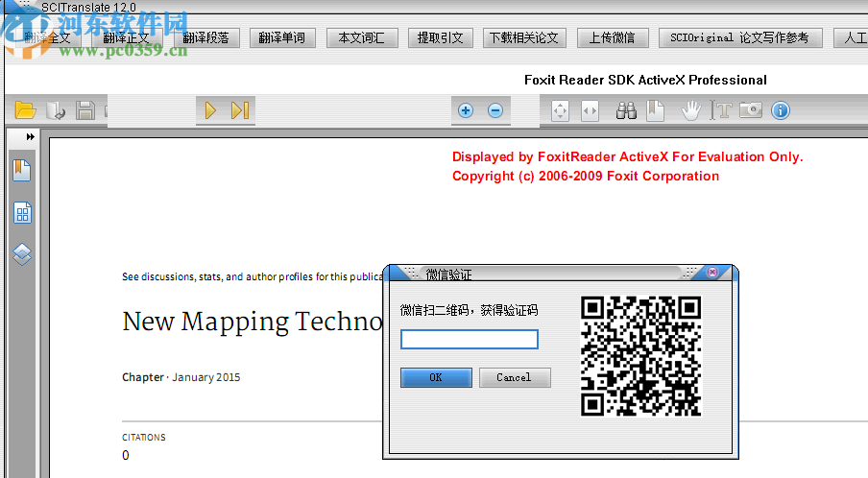Click the 'See discussions, stats, and author profiles' text
Screen dimensions: 868x478
point(252,276)
